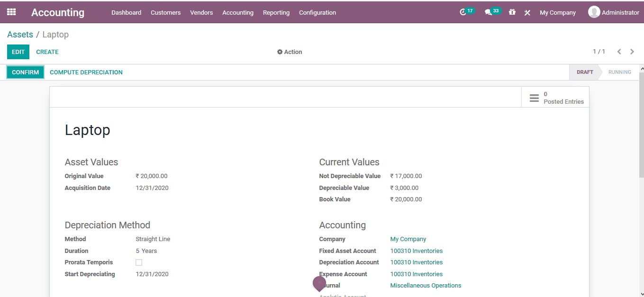
Task: Navigate to Assets via breadcrumb
Action: (20, 35)
